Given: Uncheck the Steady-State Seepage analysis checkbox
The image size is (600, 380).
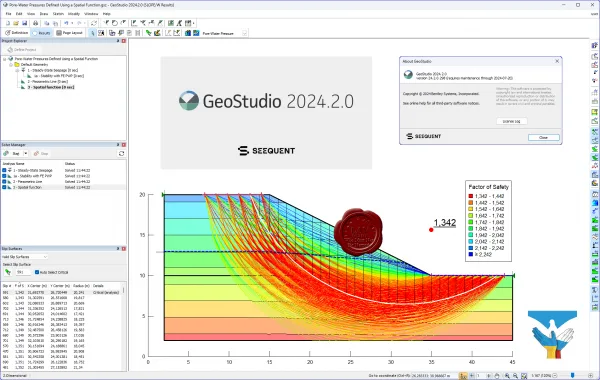Looking at the screenshot, I should pyautogui.click(x=4, y=170).
